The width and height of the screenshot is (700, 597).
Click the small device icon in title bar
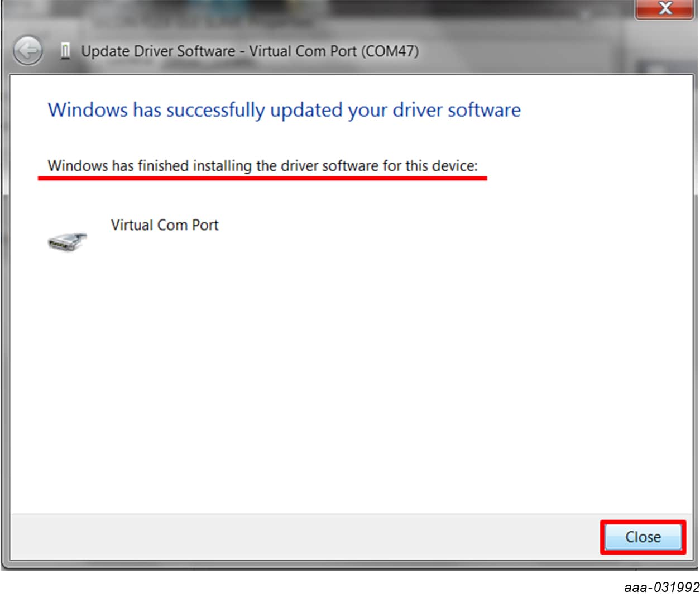65,51
